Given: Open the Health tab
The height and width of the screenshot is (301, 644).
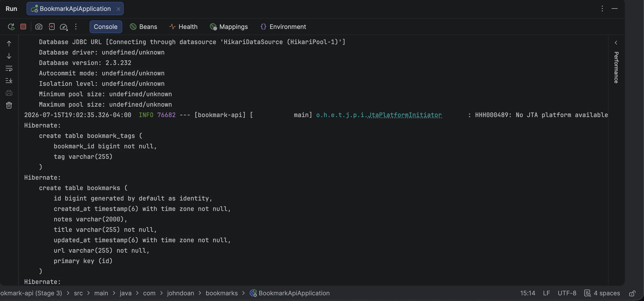Looking at the screenshot, I should point(183,27).
